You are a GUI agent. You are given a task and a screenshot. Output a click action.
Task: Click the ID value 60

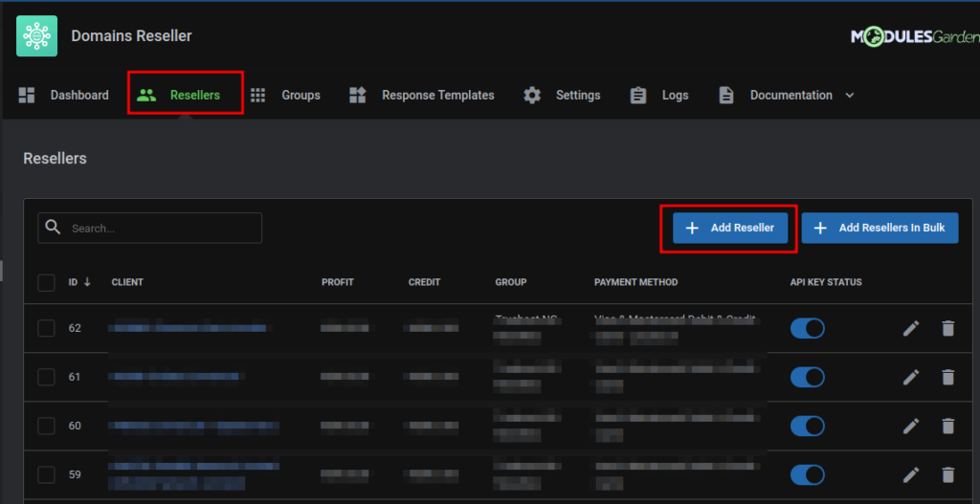[75, 426]
